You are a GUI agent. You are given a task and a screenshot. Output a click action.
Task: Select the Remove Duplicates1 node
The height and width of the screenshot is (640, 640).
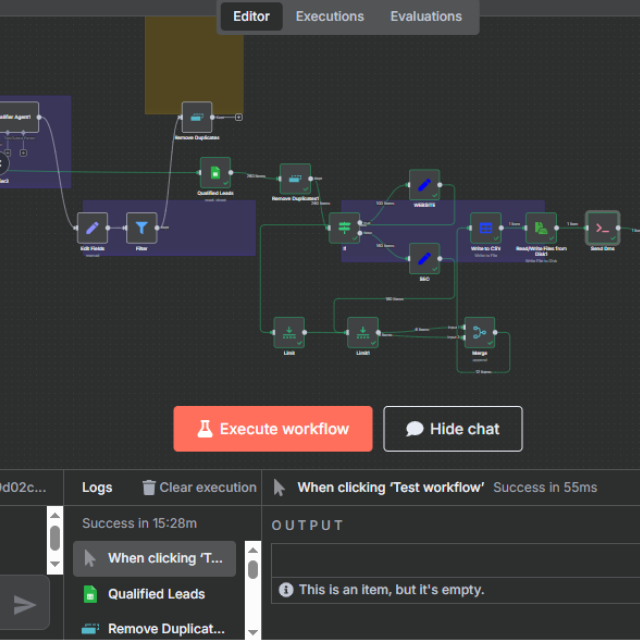[295, 179]
